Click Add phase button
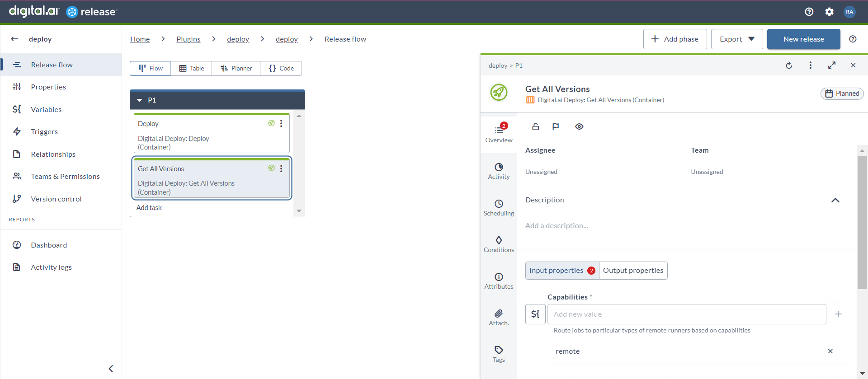The image size is (868, 379). point(675,39)
